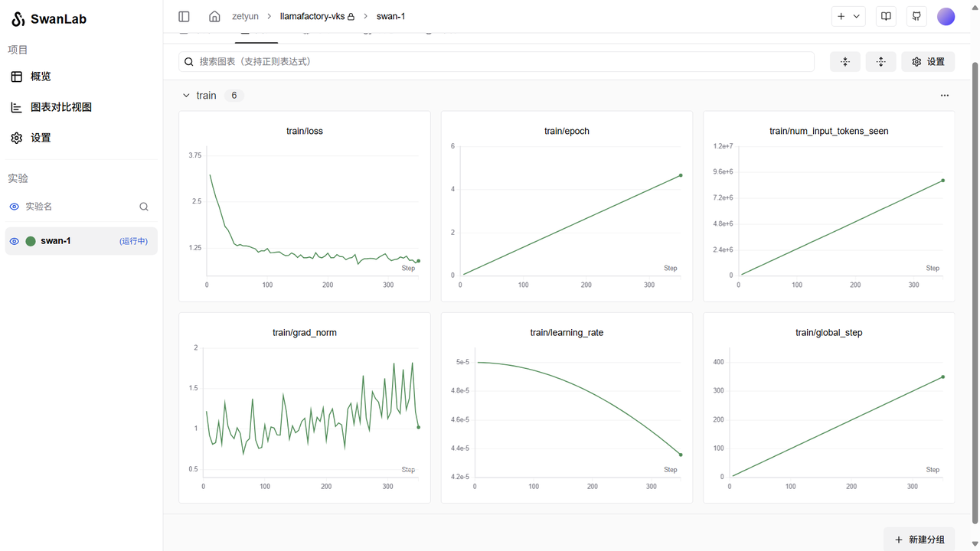Click the 新建分组 button
The image size is (980, 551).
pyautogui.click(x=919, y=540)
